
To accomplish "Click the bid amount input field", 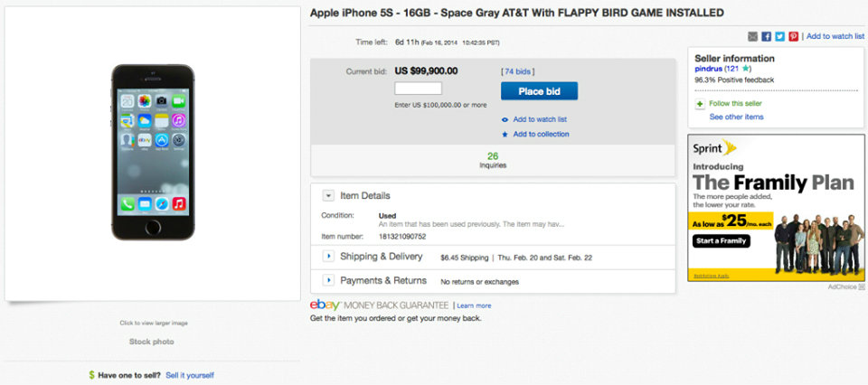I will (x=418, y=89).
